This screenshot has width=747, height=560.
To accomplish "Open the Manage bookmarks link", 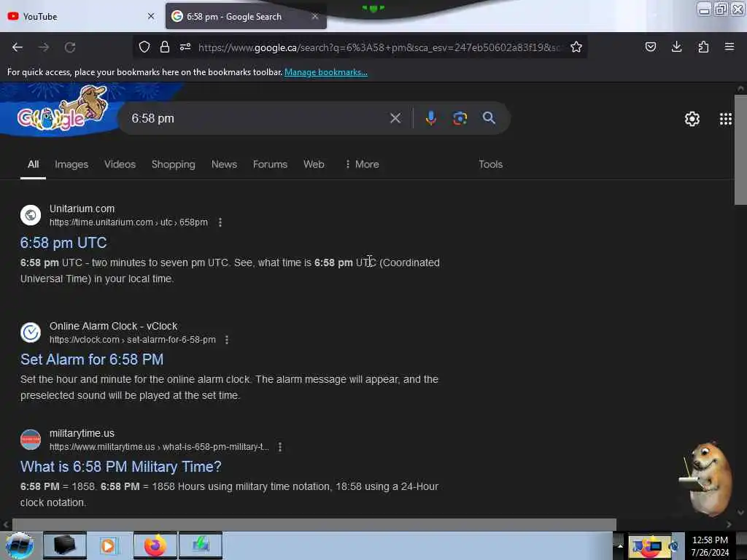I will point(326,72).
